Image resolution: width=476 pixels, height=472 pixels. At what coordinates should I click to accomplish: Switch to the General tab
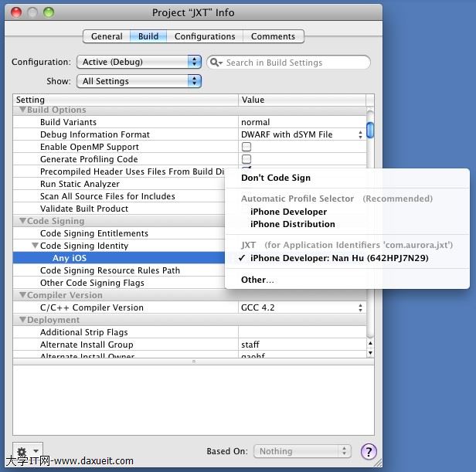107,36
